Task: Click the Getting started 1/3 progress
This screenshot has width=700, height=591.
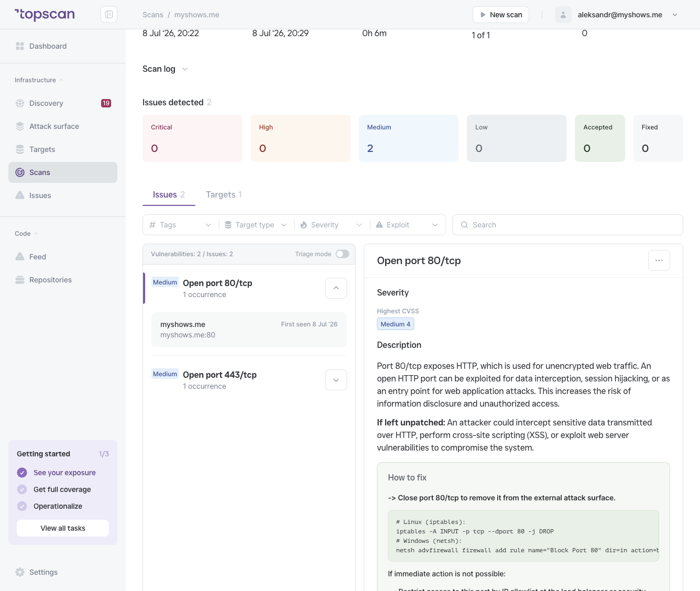Action: 104,454
